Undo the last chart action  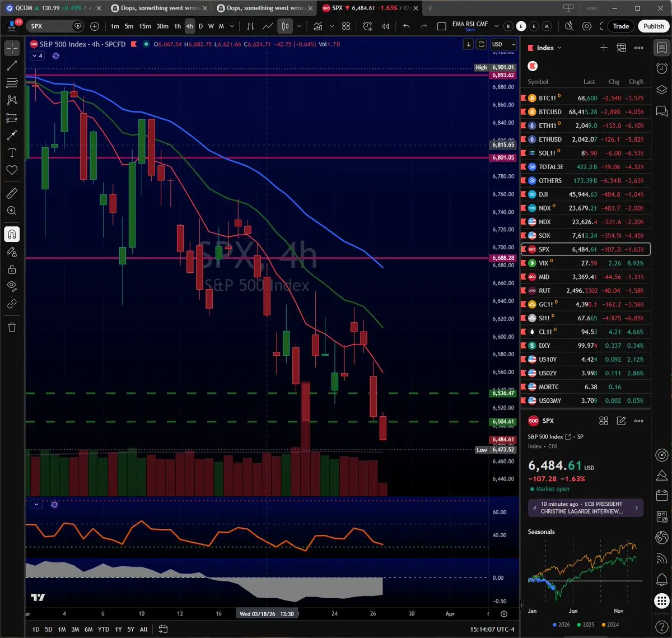tap(407, 26)
